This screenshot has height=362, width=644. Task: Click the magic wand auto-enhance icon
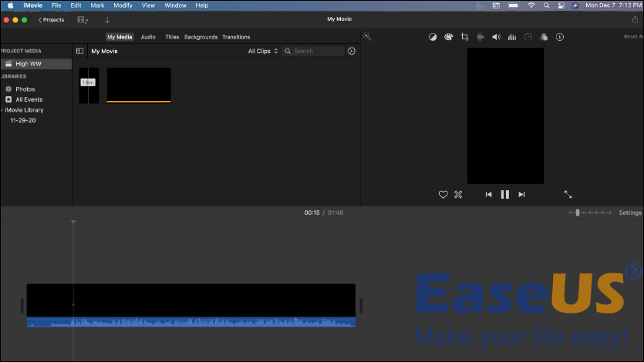368,37
